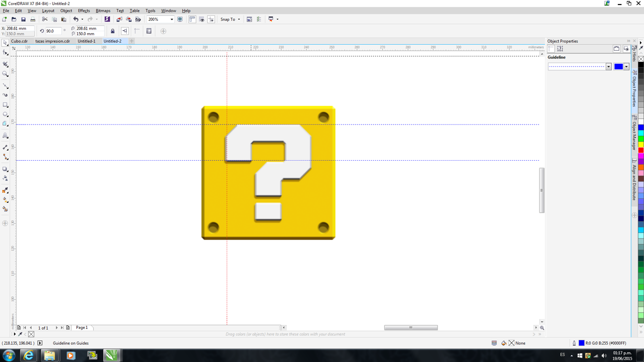Image resolution: width=644 pixels, height=362 pixels.
Task: Select the Interactive Fill tool
Action: pos(5,200)
